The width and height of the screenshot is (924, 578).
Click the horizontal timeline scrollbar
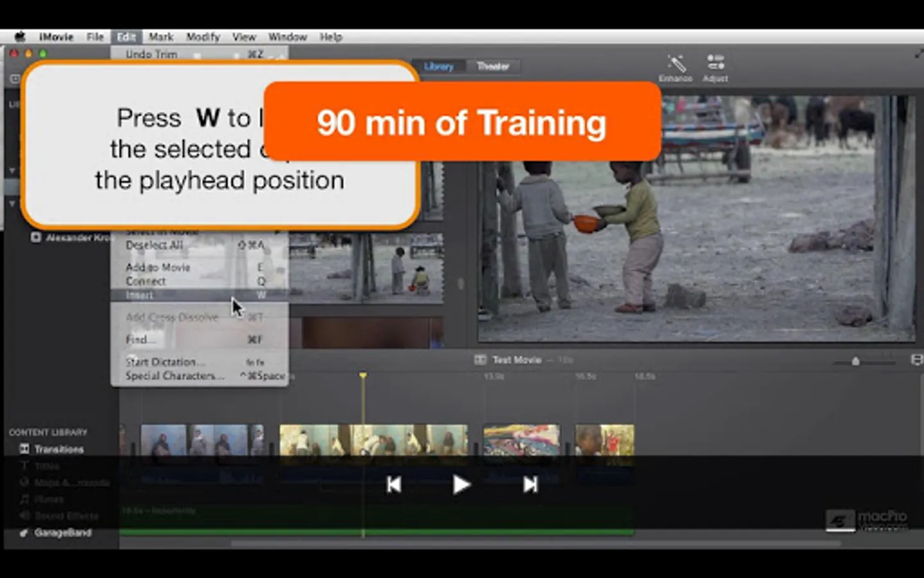[x=536, y=543]
